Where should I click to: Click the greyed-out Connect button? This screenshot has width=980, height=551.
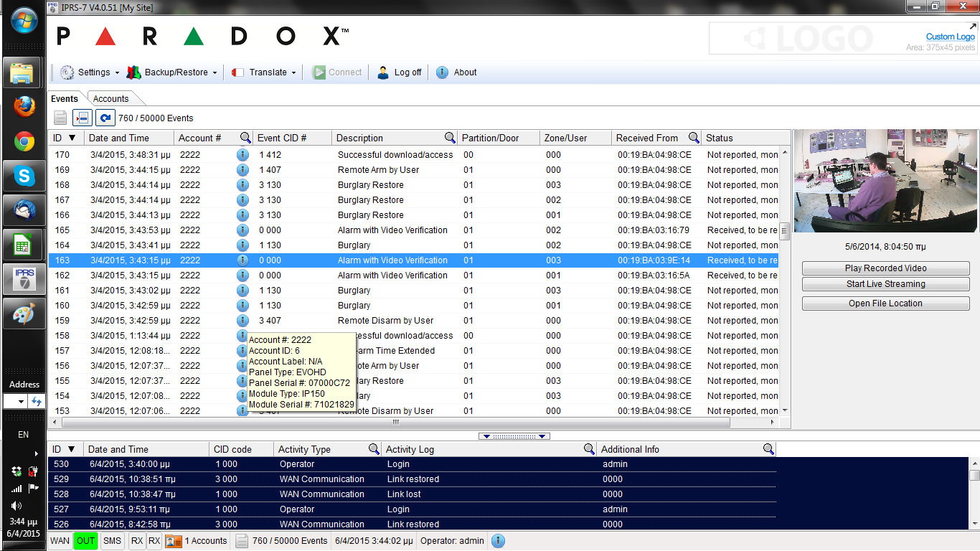click(x=337, y=72)
